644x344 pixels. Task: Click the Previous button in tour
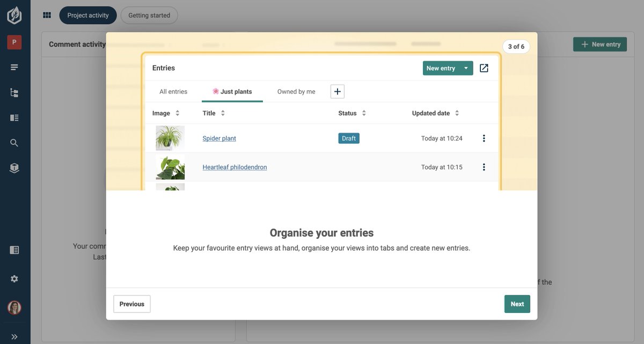coord(132,304)
